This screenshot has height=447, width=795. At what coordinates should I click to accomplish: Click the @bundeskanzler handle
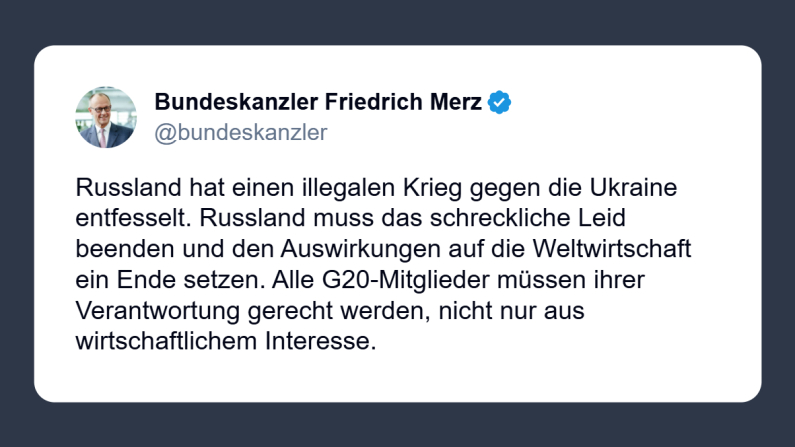[x=241, y=132]
